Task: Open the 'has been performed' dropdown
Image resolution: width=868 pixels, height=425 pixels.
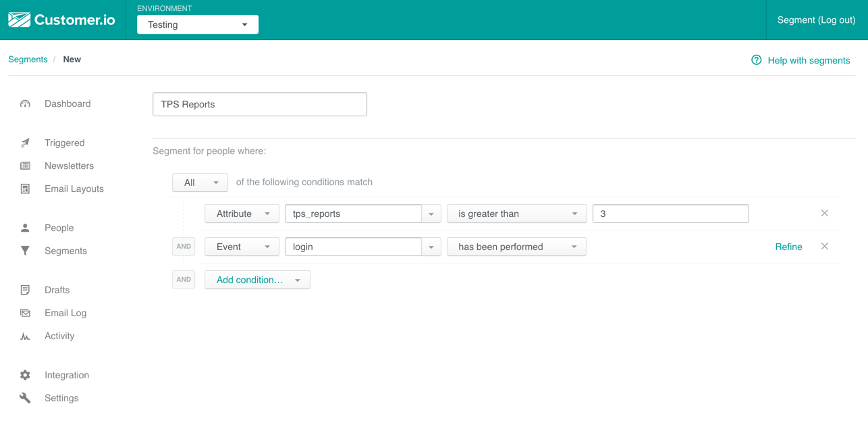Action: 517,247
